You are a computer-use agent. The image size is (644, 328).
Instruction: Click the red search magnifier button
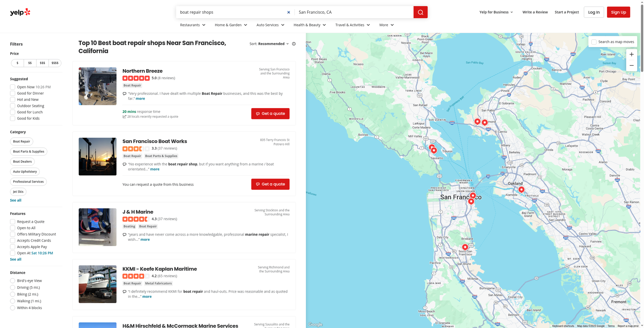tap(420, 12)
